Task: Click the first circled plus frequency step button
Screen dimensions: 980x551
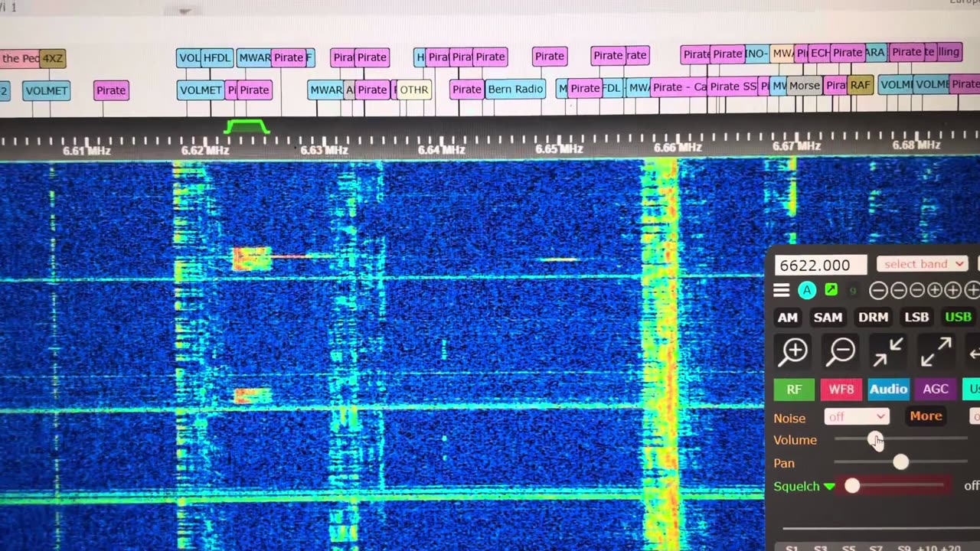Action: tap(935, 290)
